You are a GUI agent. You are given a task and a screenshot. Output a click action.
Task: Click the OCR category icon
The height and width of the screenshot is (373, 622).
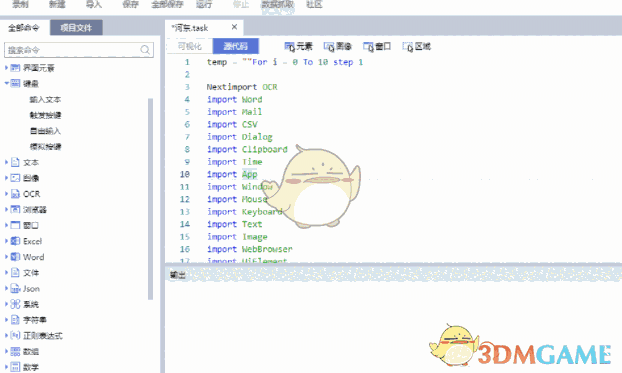click(x=15, y=194)
